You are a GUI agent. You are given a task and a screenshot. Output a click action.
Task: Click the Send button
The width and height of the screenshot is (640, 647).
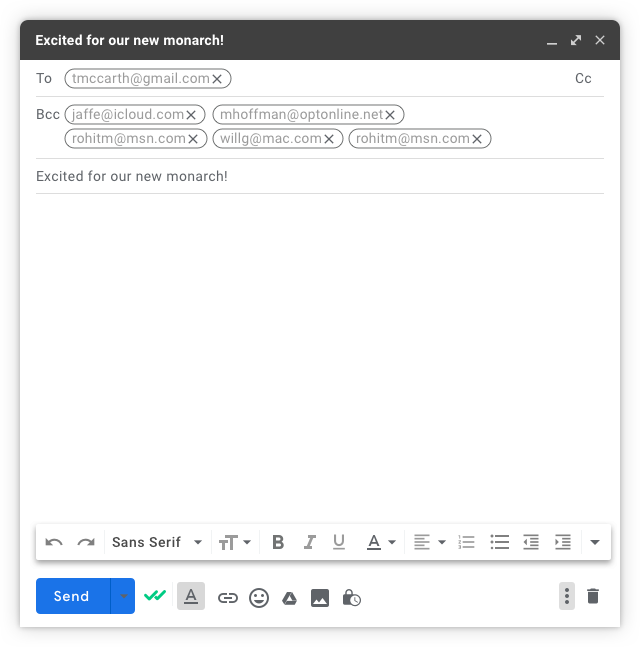pyautogui.click(x=73, y=596)
